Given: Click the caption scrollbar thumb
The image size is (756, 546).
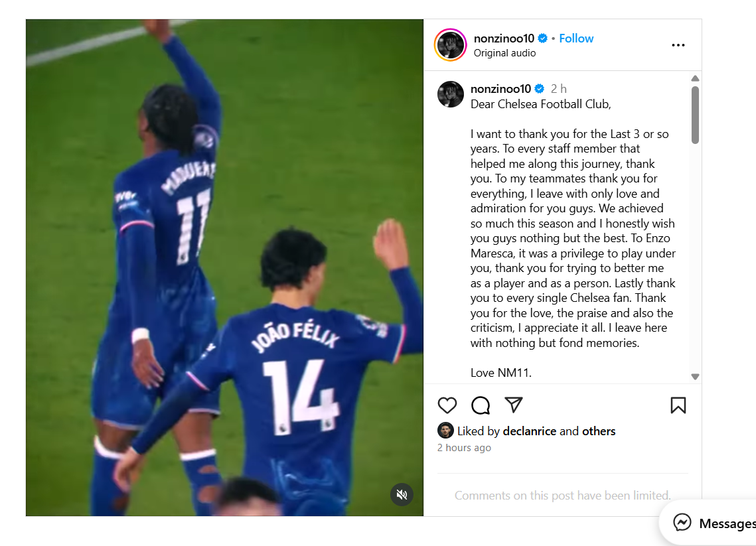Looking at the screenshot, I should tap(695, 115).
